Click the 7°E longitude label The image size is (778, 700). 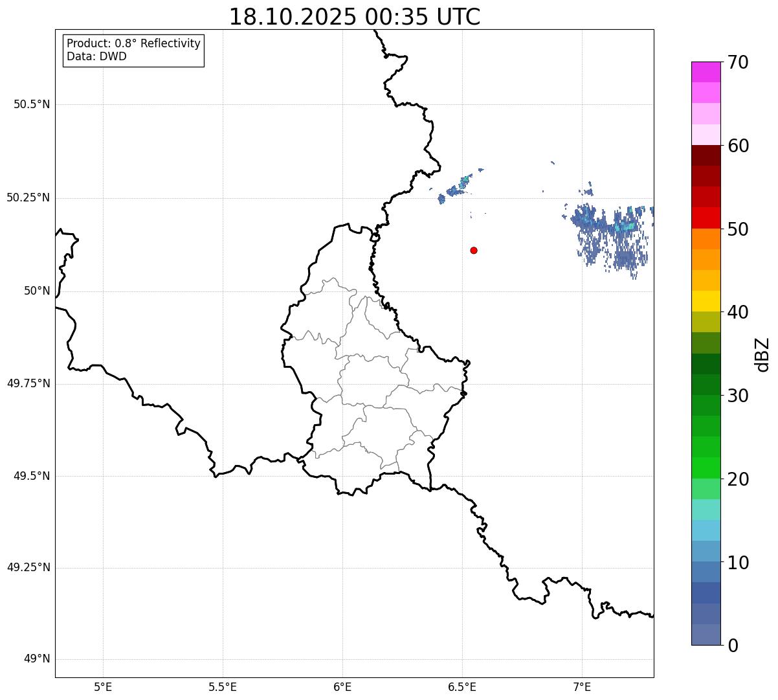tap(582, 687)
